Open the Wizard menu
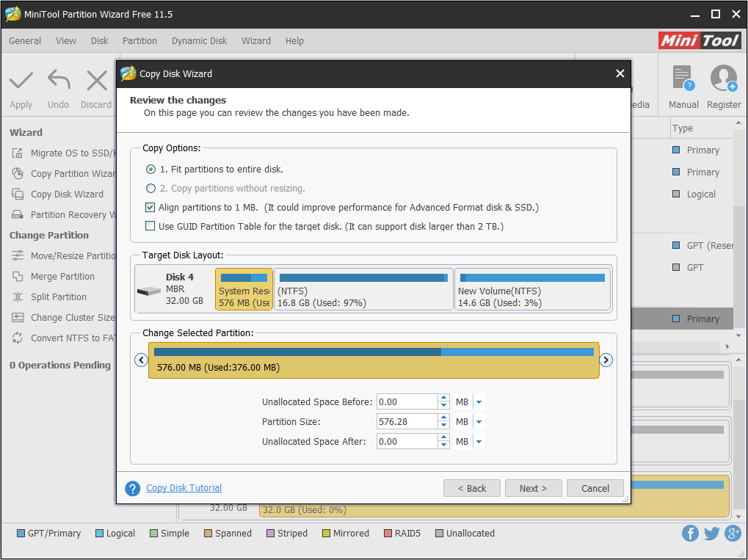748x560 pixels. [256, 41]
